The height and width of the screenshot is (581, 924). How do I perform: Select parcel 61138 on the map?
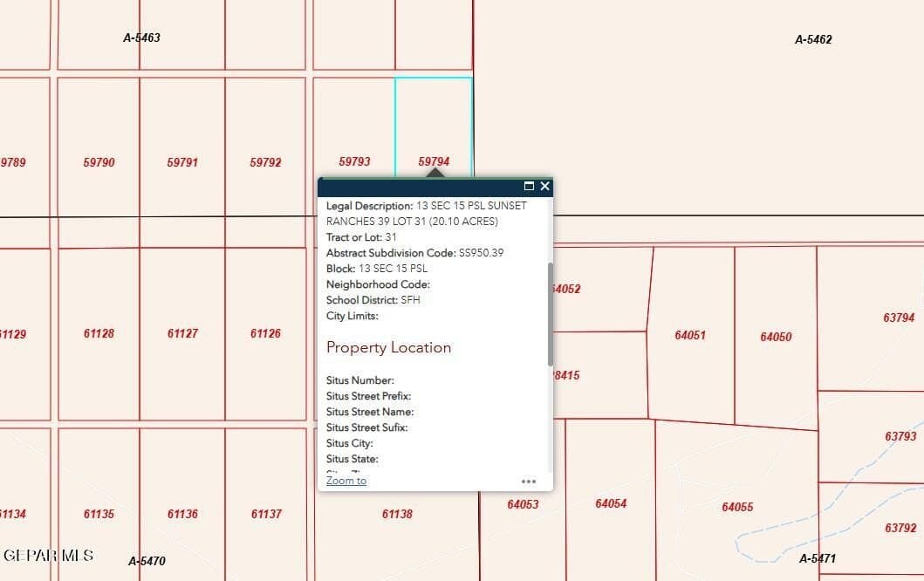point(397,514)
